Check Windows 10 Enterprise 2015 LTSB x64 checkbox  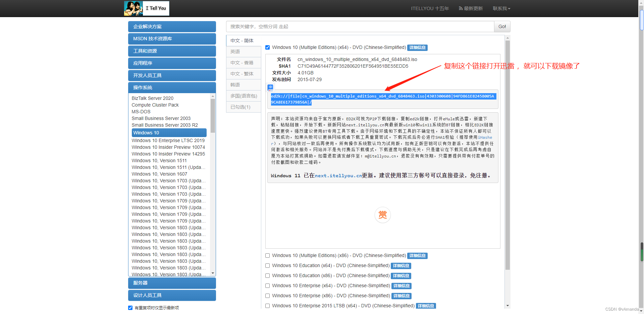[x=268, y=306]
